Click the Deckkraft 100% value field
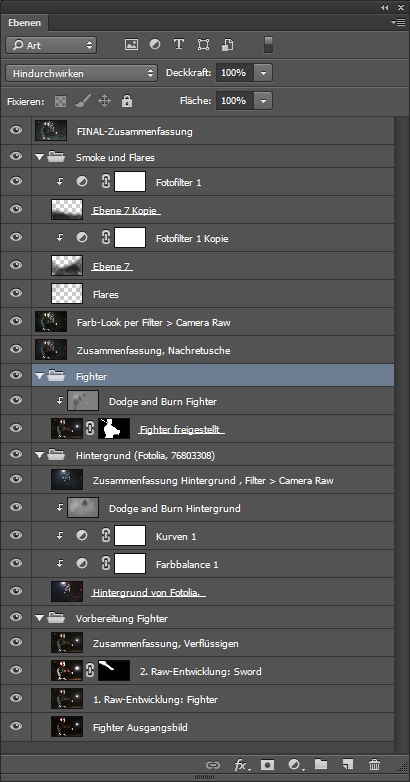This screenshot has height=782, width=410. click(x=235, y=73)
